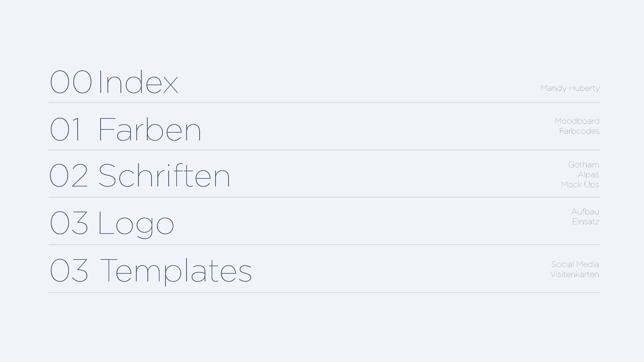Click the number 03 beside Templates
This screenshot has height=362, width=644.
[x=69, y=270]
